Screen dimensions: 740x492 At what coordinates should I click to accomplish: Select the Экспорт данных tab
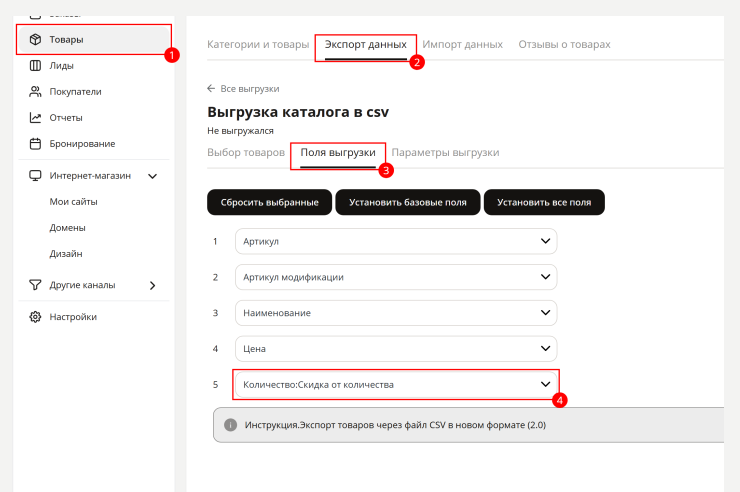[x=366, y=44]
